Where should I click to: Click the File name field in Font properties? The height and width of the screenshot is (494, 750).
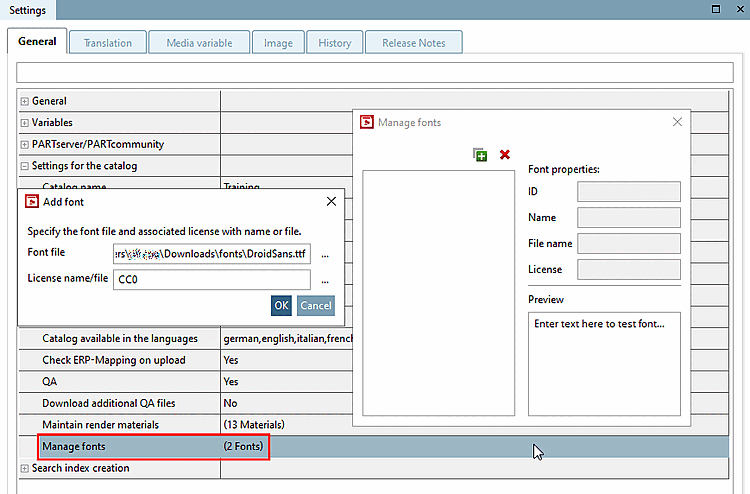(x=629, y=243)
